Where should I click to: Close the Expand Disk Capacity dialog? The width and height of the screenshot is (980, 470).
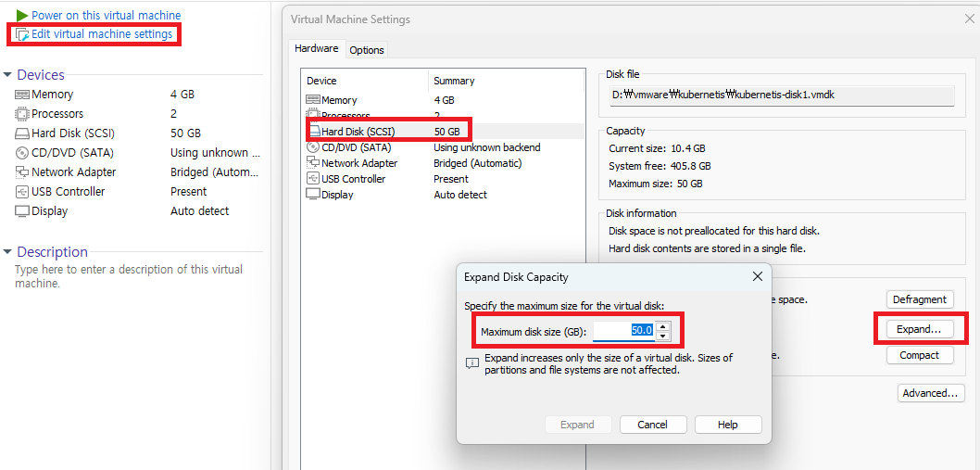pos(757,276)
